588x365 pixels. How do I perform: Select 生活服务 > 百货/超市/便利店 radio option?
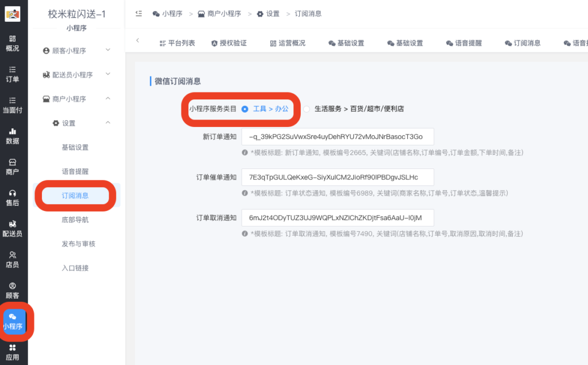(x=307, y=109)
